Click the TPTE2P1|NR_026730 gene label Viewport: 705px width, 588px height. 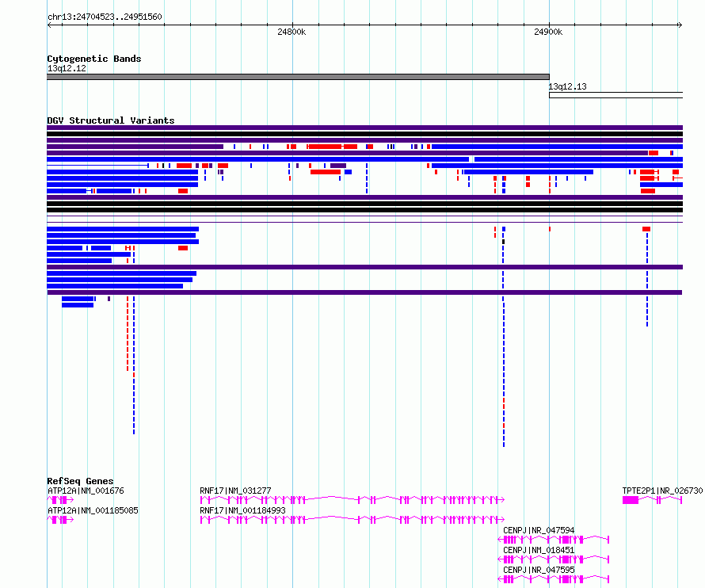pos(662,491)
